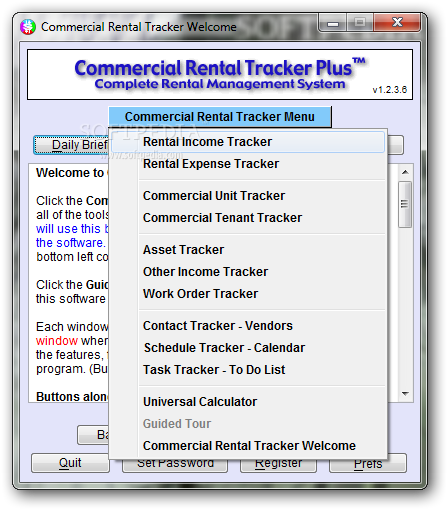Select Rental Expense Tracker from the menu

(248, 164)
